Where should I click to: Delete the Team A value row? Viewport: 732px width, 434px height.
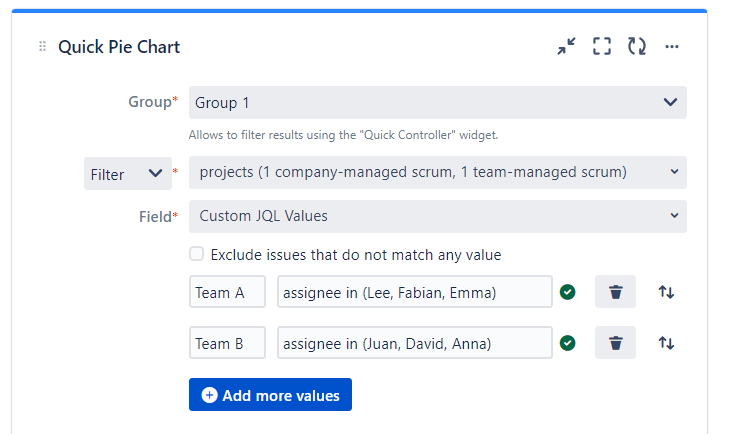point(616,292)
